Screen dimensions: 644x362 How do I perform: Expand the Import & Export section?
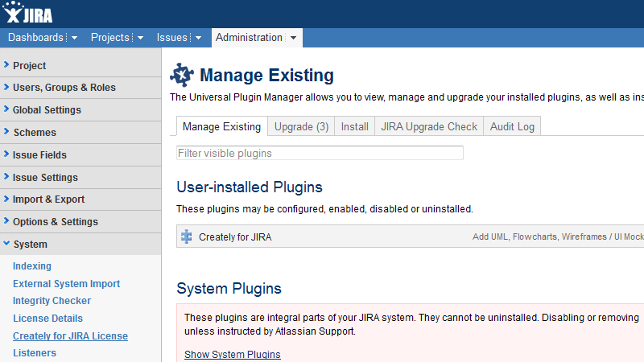click(x=80, y=200)
